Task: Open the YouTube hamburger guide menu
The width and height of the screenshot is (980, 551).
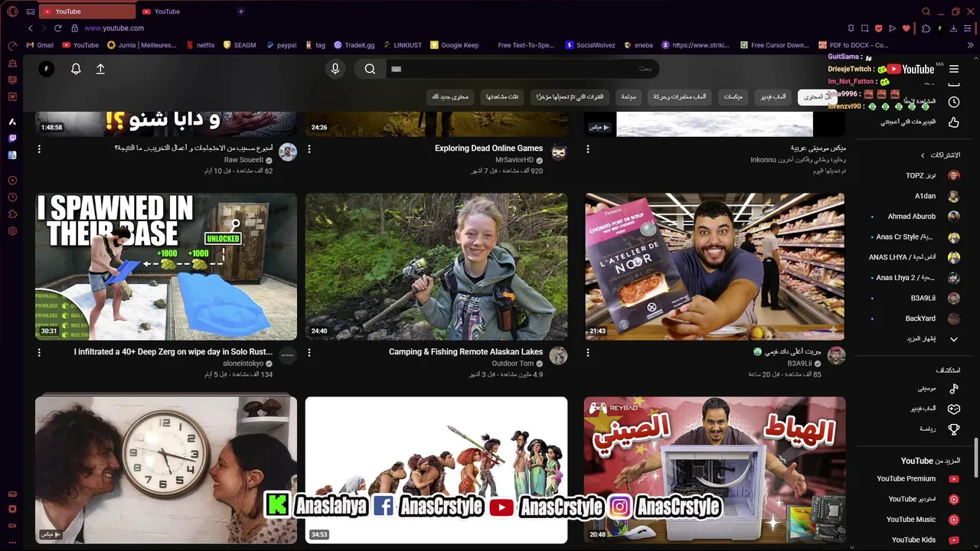Action: tap(954, 69)
